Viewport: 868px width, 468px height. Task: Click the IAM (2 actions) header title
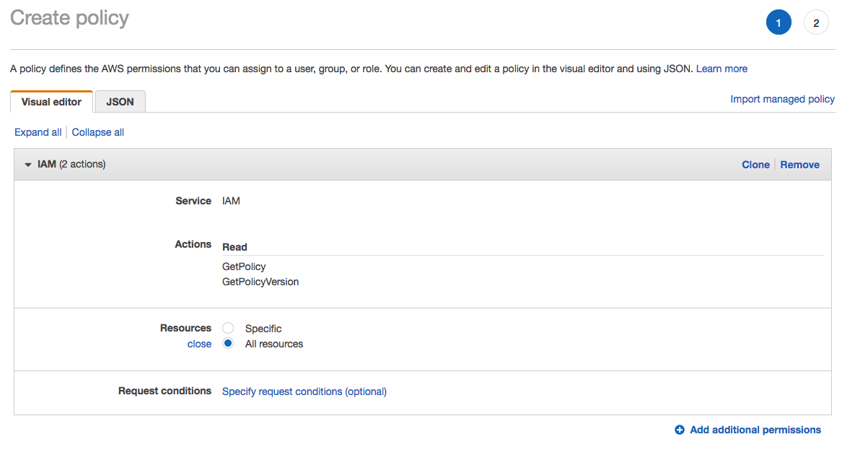(x=71, y=164)
